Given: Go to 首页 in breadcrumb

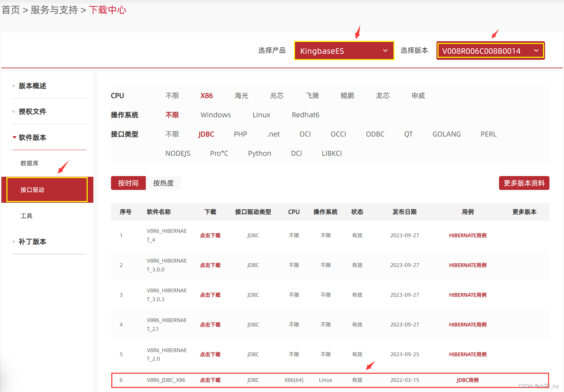Looking at the screenshot, I should [x=11, y=10].
